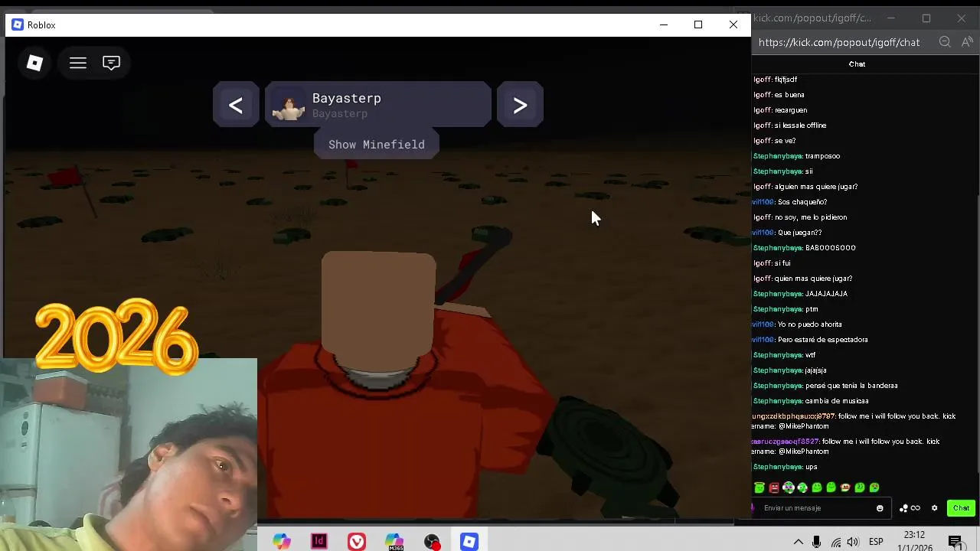Screen dimensions: 980x551
Task: Click Bayasterp player avatar thumbnail
Action: [289, 106]
